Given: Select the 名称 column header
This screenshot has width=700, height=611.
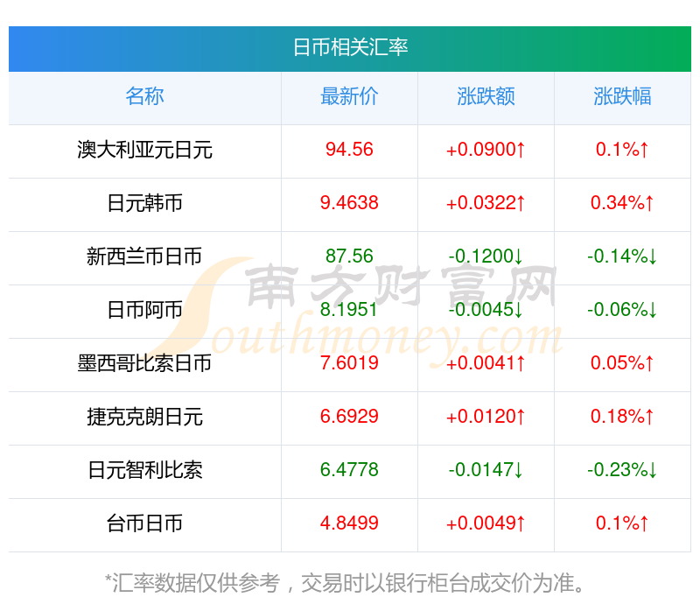Looking at the screenshot, I should click(x=144, y=96).
